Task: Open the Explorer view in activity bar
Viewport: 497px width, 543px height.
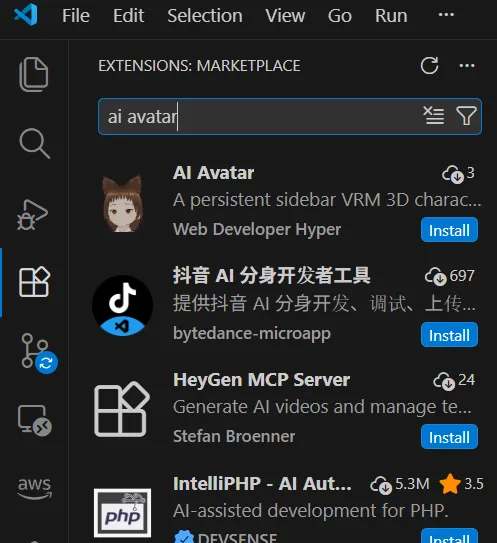Action: click(34, 74)
